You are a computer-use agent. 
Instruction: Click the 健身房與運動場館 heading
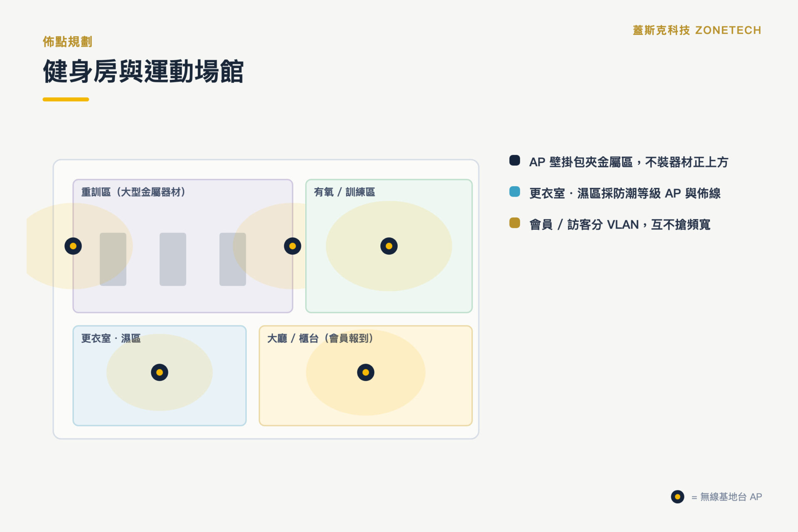coord(143,71)
